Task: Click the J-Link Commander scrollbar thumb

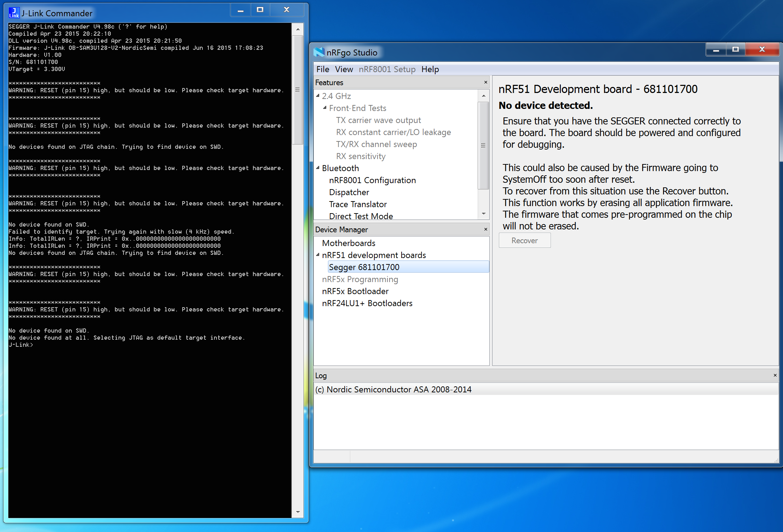Action: point(298,89)
